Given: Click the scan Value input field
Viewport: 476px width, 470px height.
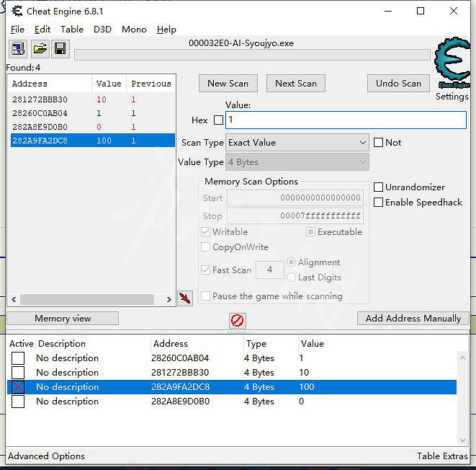Looking at the screenshot, I should [x=346, y=120].
